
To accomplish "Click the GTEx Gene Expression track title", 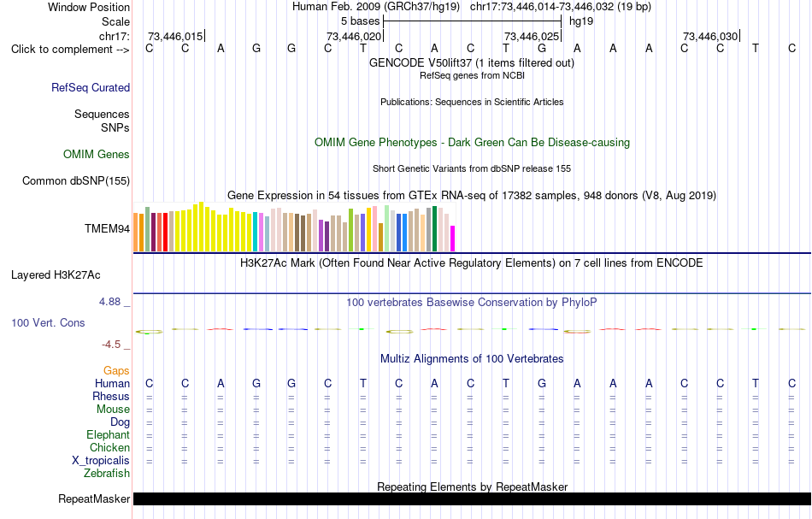I will pos(472,195).
